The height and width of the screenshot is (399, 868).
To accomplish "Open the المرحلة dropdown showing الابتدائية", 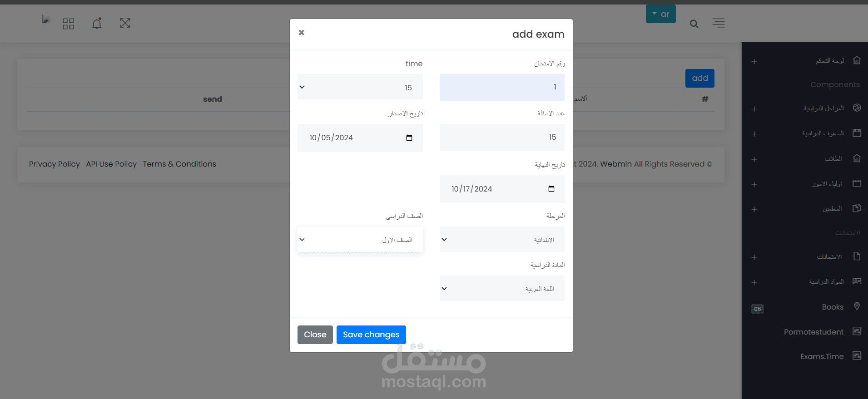I will point(501,239).
